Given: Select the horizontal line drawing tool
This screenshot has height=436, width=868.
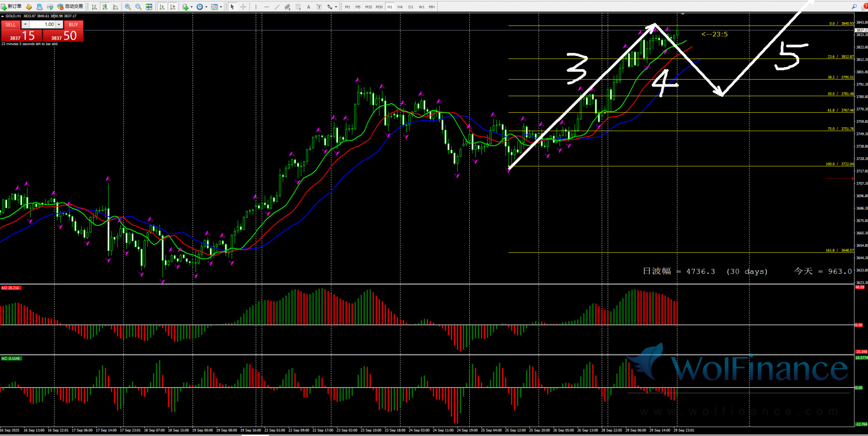Looking at the screenshot, I should click(x=267, y=7).
